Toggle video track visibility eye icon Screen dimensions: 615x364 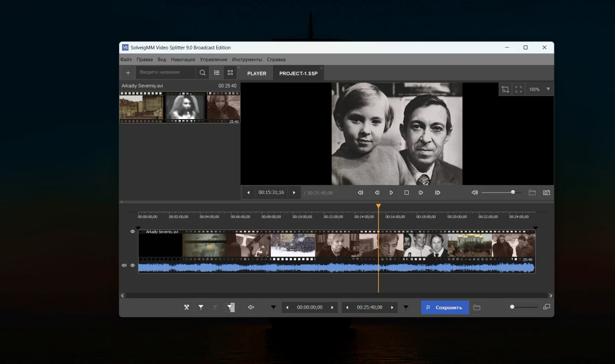pos(133,231)
